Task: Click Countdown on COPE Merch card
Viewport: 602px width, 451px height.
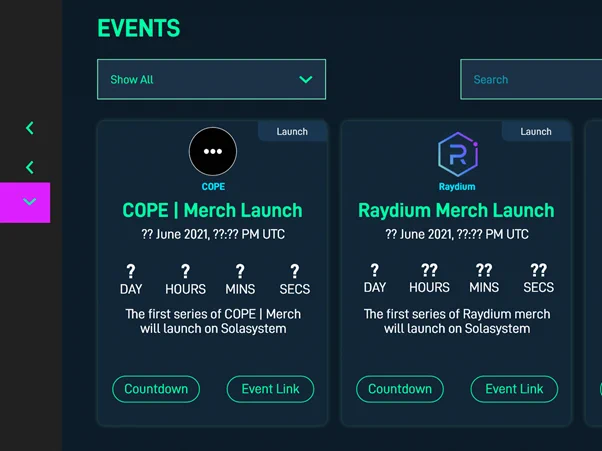Action: (x=156, y=389)
